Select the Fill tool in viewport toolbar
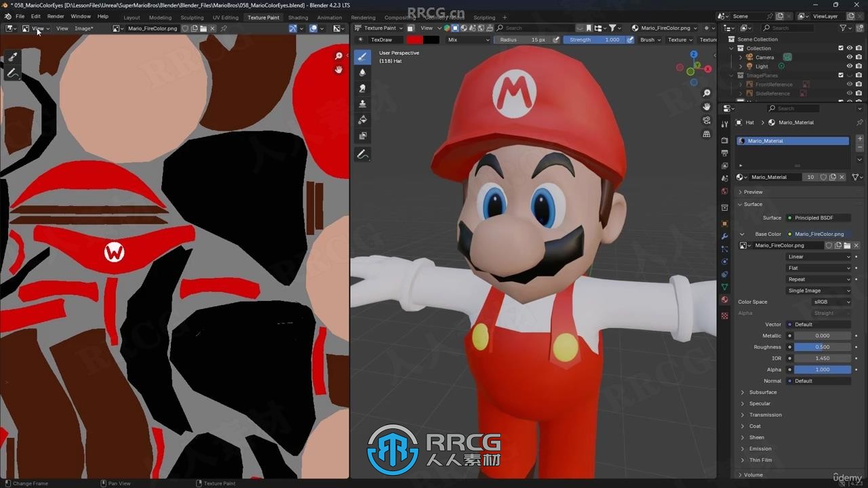868x488 pixels. click(x=362, y=120)
